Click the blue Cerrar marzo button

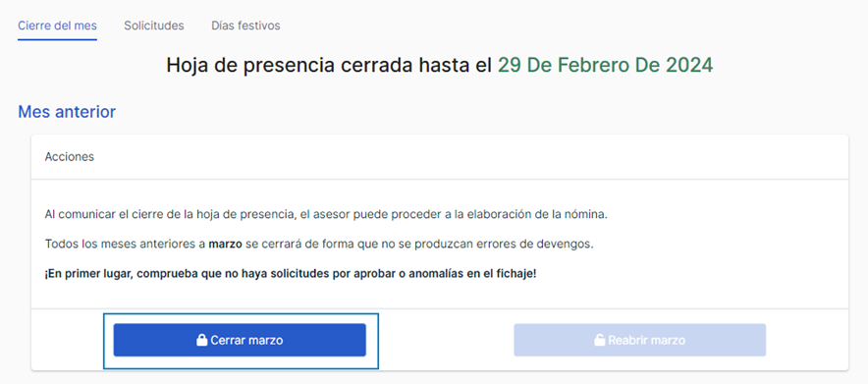pos(240,340)
